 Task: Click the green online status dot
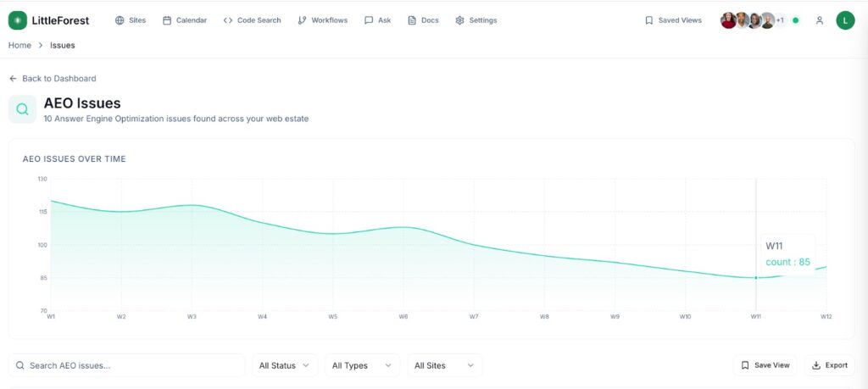(795, 20)
